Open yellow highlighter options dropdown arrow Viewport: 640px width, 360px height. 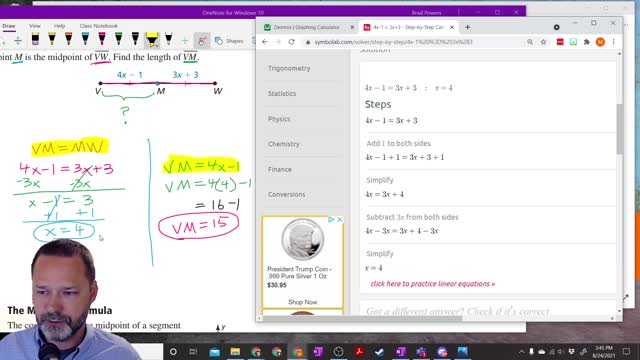(x=156, y=46)
